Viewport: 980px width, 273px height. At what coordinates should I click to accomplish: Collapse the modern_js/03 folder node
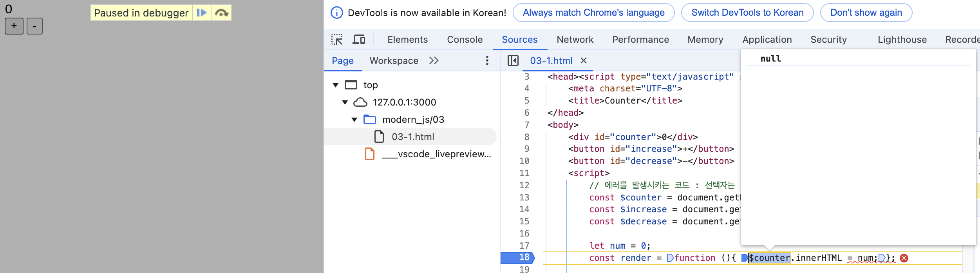tap(354, 120)
